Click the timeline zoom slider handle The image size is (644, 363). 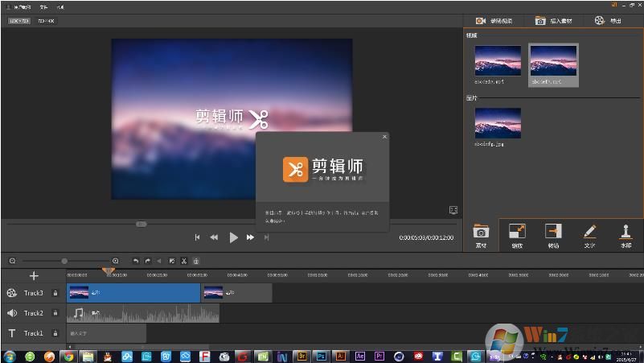click(64, 261)
